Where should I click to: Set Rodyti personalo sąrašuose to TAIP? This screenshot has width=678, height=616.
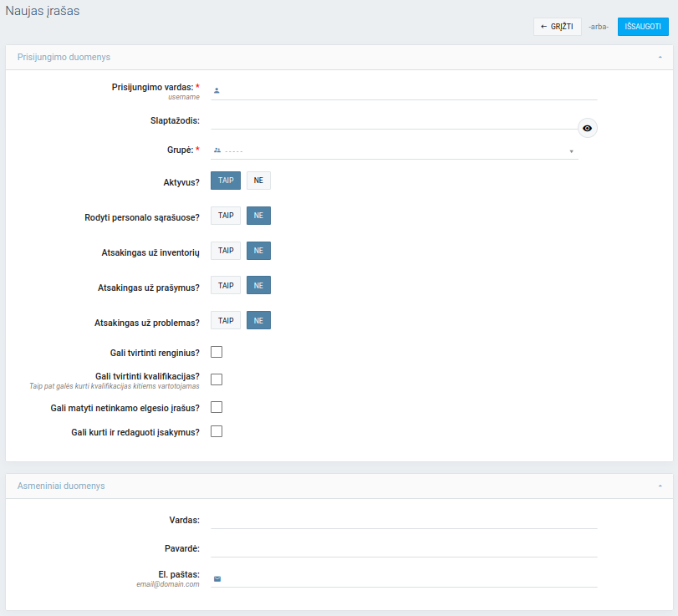point(226,216)
